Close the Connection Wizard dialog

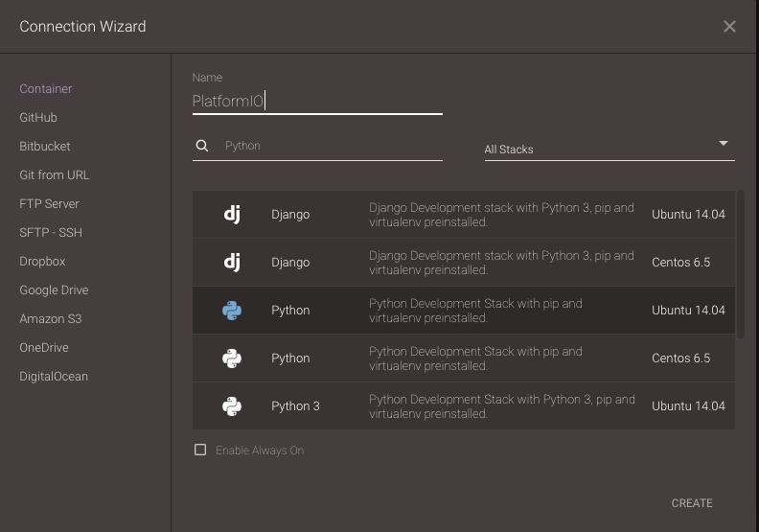[x=729, y=27]
